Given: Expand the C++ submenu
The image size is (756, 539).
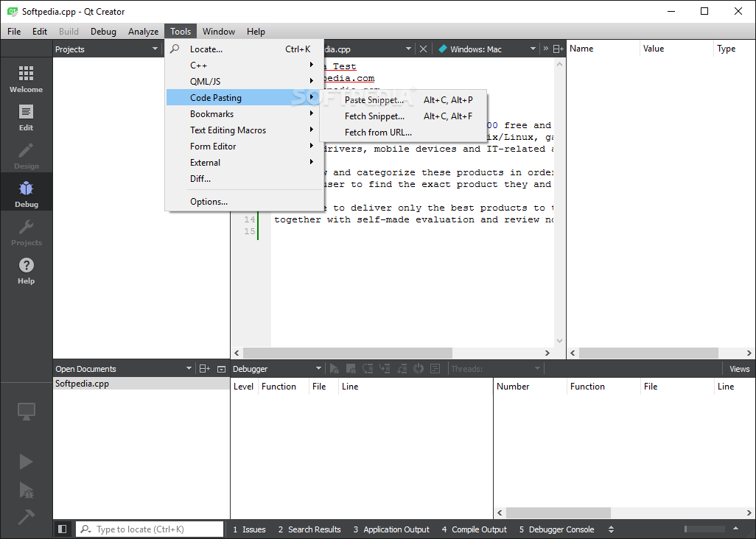Looking at the screenshot, I should tap(245, 65).
